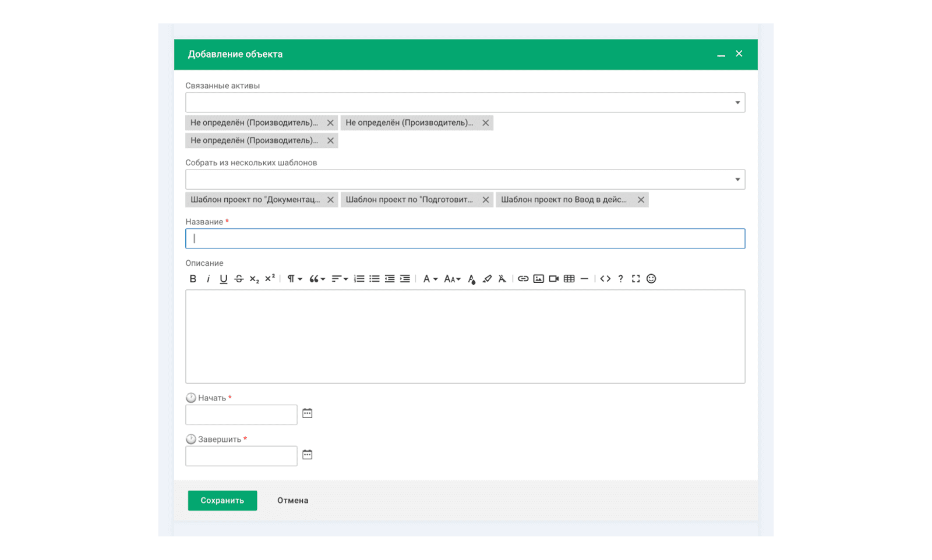This screenshot has width=932, height=560.
Task: Apply strikethrough formatting
Action: tap(239, 279)
